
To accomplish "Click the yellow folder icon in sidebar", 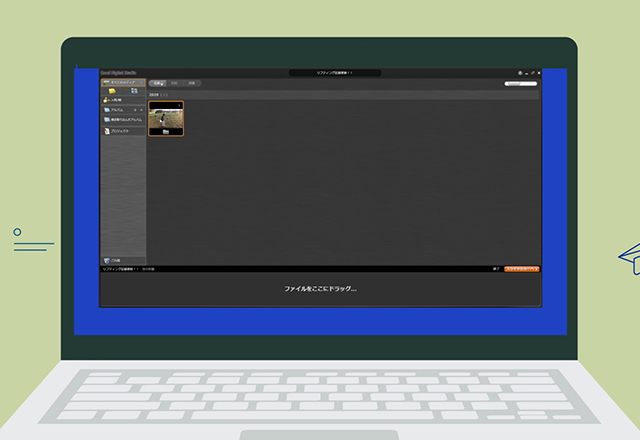I will (x=112, y=91).
